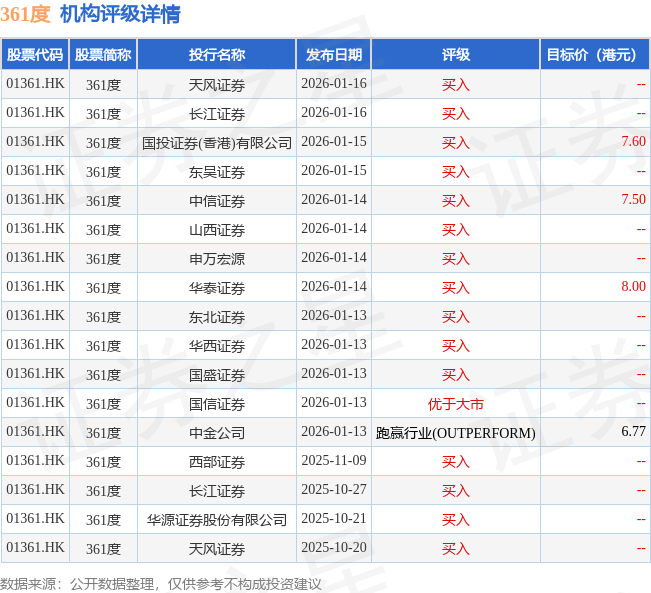Click the 优于大市 rating
The width and height of the screenshot is (651, 593).
click(455, 404)
